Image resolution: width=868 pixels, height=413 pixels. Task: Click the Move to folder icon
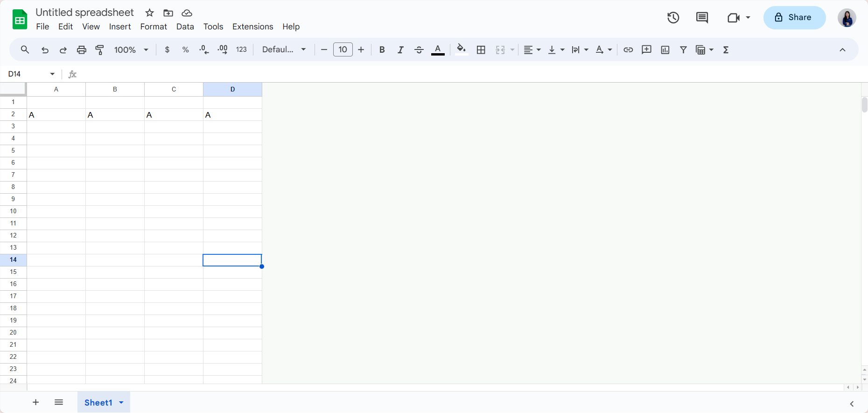(x=168, y=13)
